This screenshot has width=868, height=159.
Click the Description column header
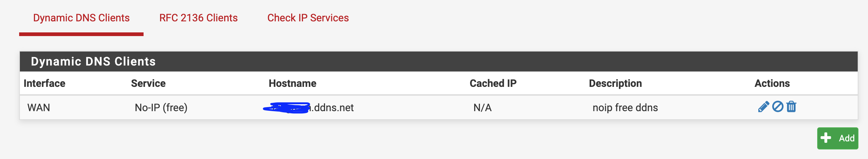(x=615, y=84)
